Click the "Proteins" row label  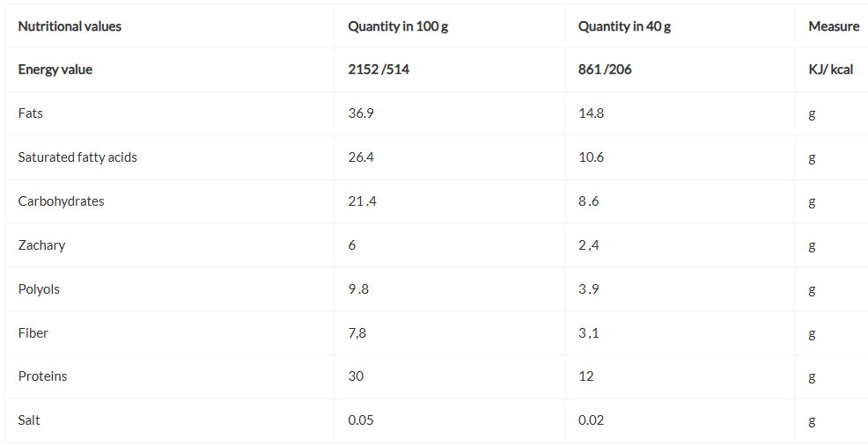click(x=42, y=376)
